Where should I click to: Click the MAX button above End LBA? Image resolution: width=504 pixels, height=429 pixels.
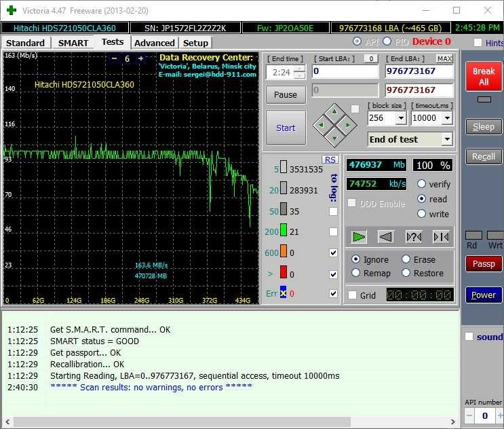[444, 58]
